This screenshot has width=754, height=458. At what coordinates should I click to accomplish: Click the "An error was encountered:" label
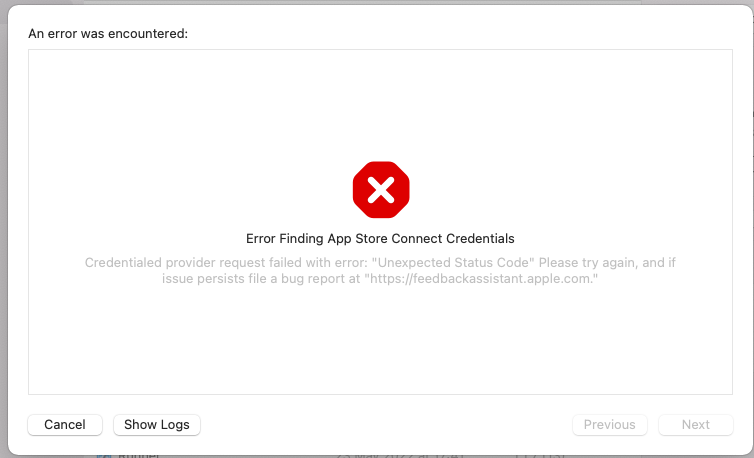tap(108, 34)
